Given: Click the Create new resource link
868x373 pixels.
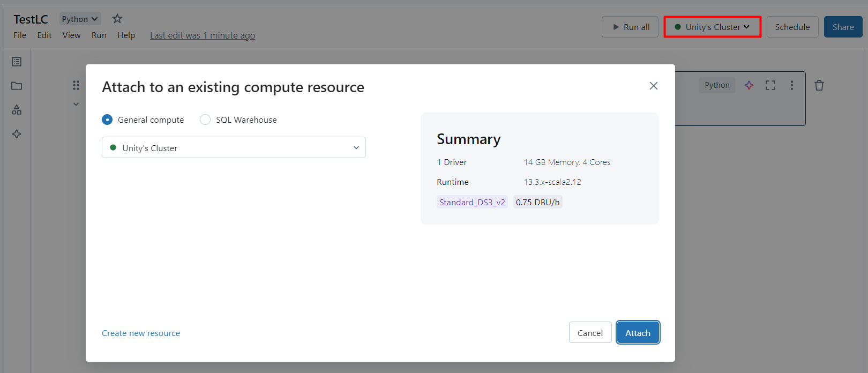Looking at the screenshot, I should tap(141, 333).
